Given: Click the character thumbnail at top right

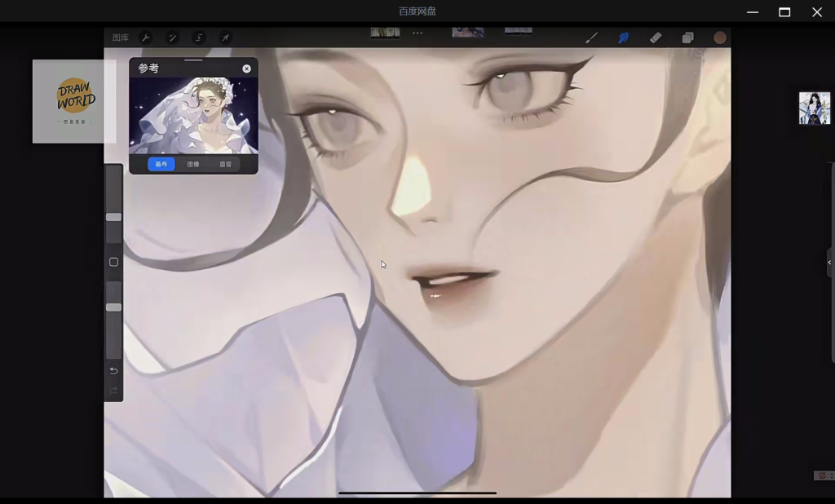Looking at the screenshot, I should point(814,108).
